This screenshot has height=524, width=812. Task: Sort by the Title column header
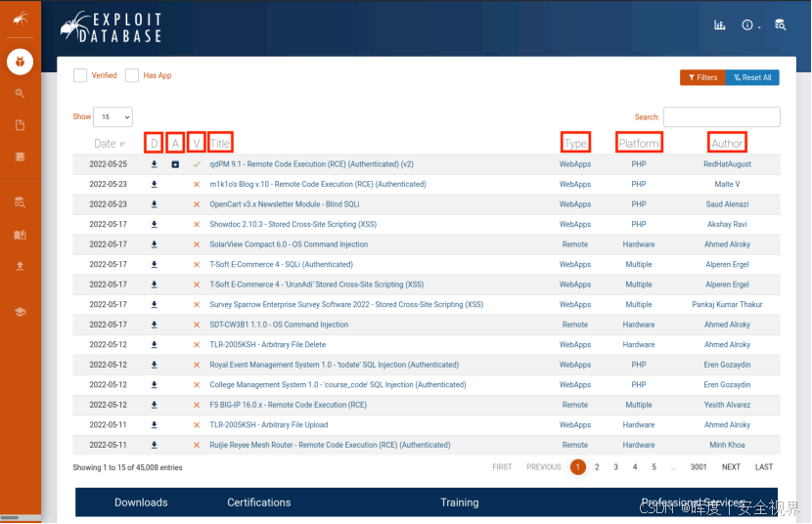220,144
